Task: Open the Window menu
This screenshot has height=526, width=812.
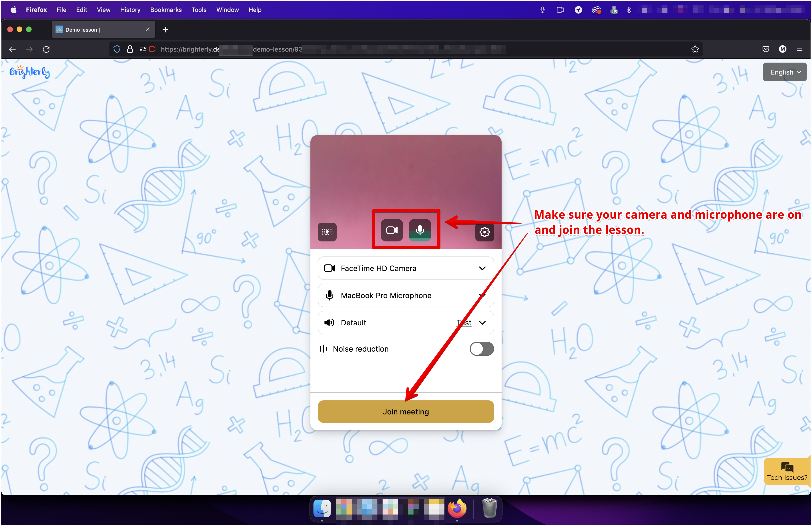Action: point(227,10)
